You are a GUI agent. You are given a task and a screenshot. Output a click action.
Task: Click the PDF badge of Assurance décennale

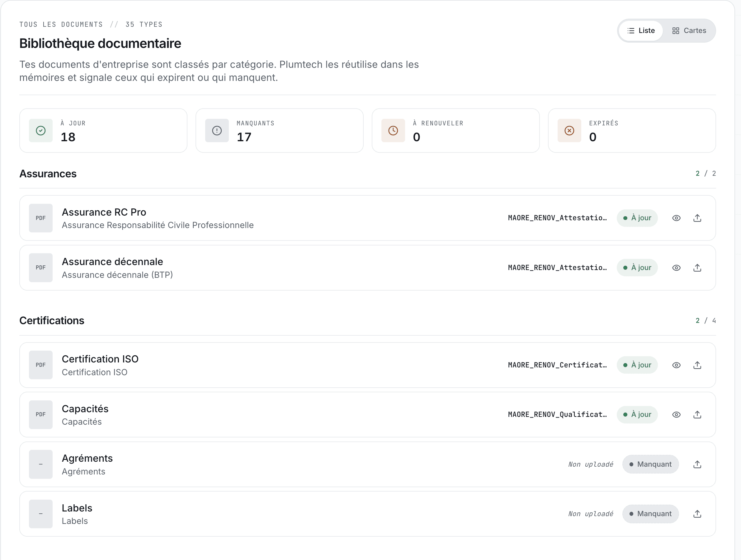[40, 268]
